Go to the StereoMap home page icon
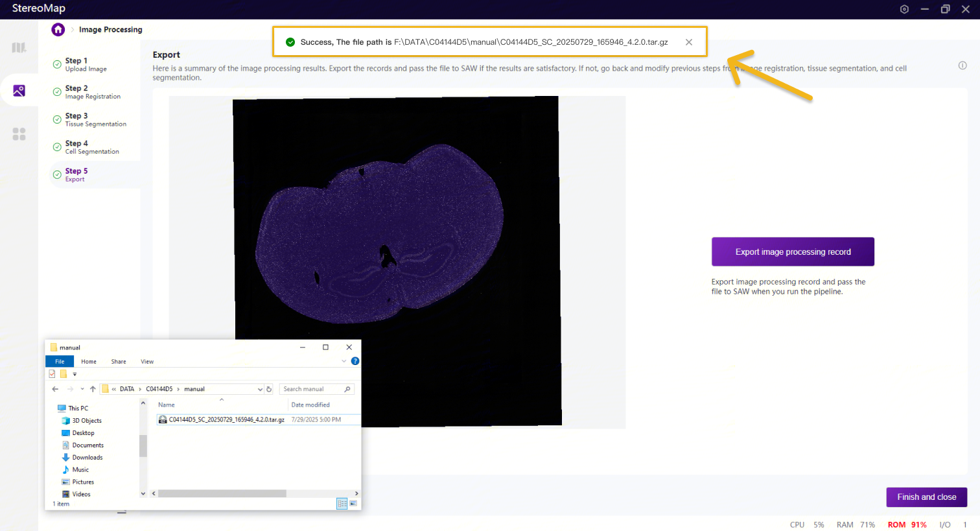 [58, 29]
